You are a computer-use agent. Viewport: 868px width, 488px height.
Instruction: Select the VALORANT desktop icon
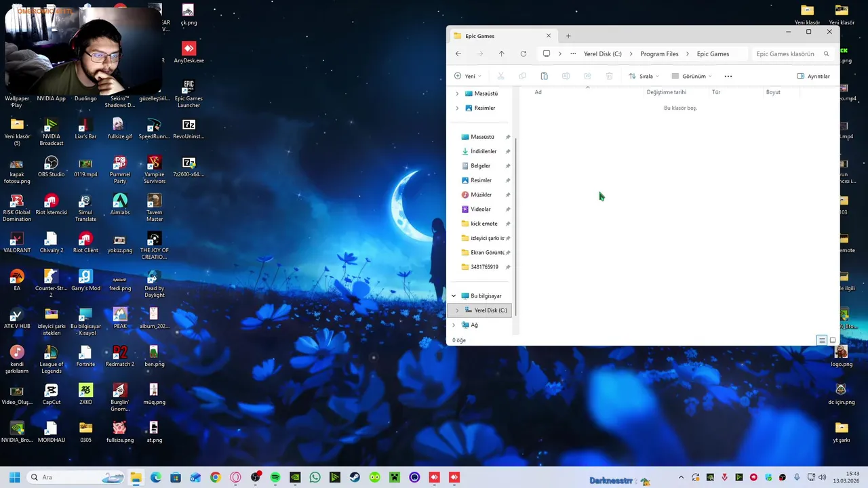(x=17, y=243)
